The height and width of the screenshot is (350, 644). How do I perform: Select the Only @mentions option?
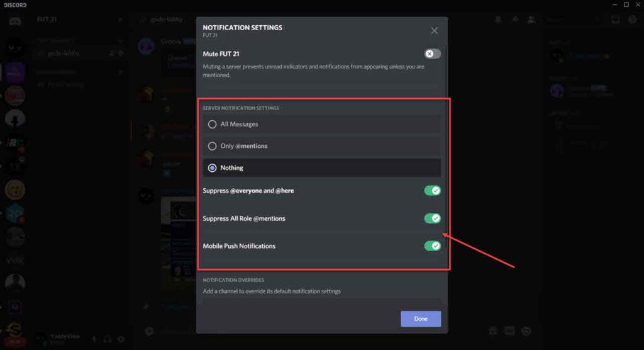(x=321, y=146)
